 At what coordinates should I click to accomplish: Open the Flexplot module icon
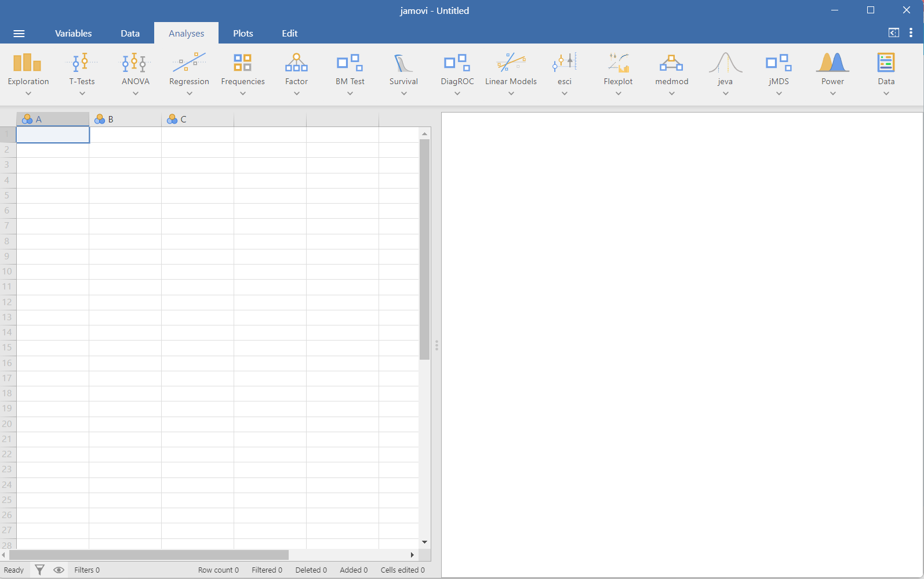click(618, 63)
